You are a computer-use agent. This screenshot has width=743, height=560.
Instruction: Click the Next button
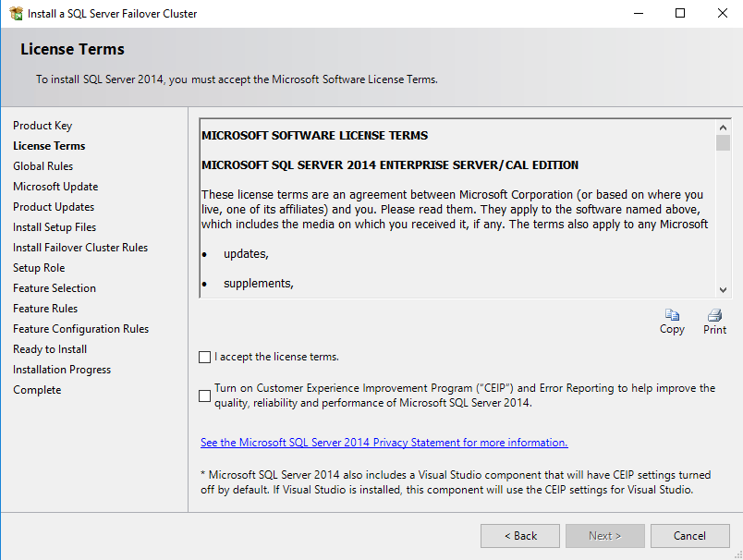point(605,536)
